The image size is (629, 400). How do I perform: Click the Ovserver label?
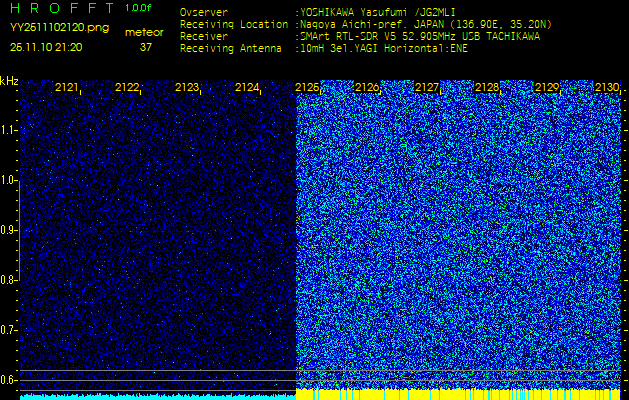[204, 12]
